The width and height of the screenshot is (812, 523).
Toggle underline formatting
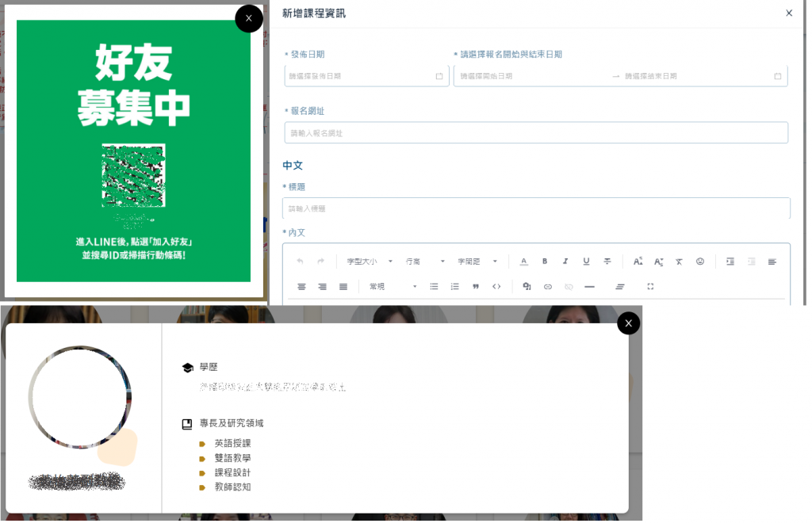click(x=586, y=261)
